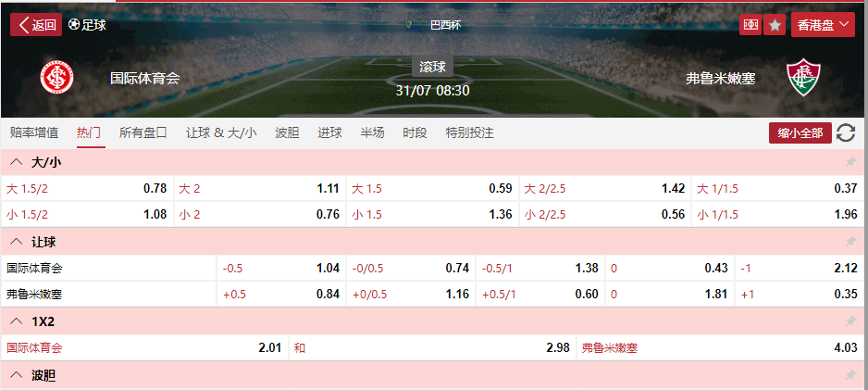Click the refresh odds icon
The width and height of the screenshot is (868, 390).
tap(846, 133)
